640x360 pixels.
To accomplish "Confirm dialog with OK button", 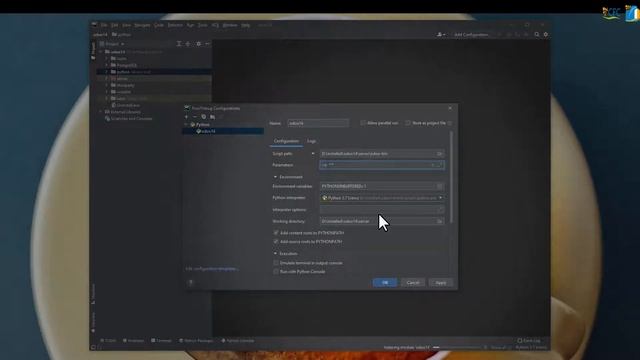I will pyautogui.click(x=385, y=282).
